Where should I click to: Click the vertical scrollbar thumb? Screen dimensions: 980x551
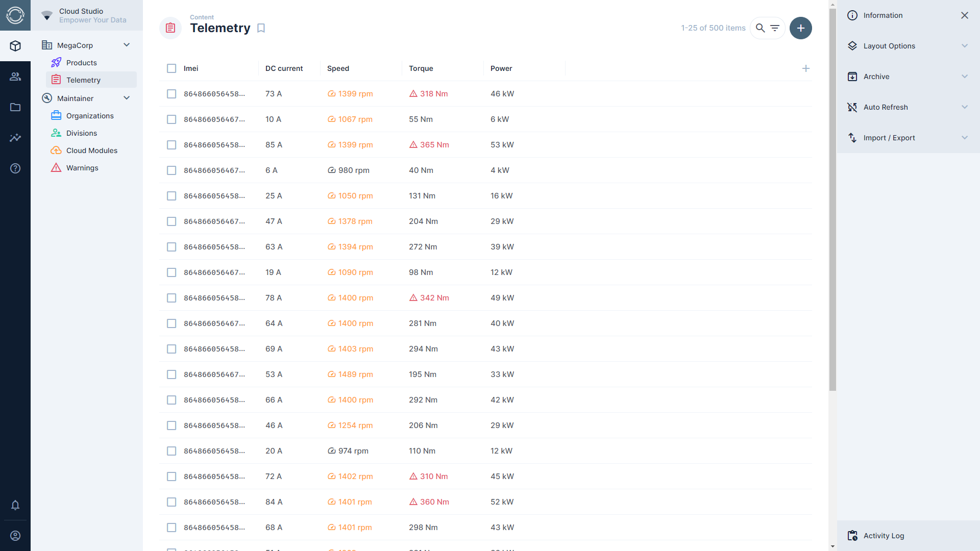(x=832, y=200)
